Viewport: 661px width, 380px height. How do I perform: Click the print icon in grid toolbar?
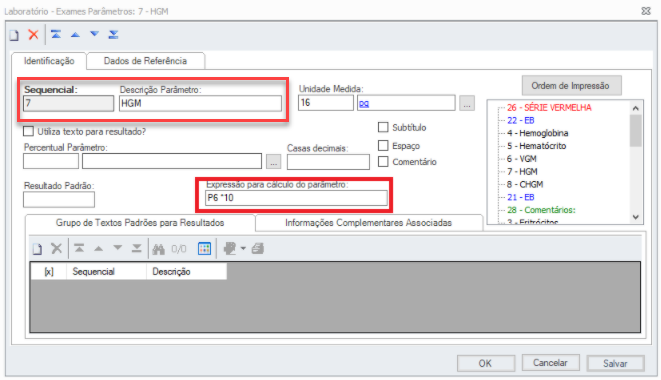pyautogui.click(x=258, y=249)
